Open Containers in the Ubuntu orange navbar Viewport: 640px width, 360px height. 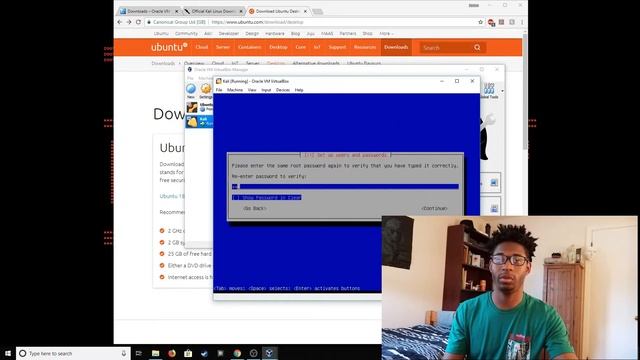249,47
